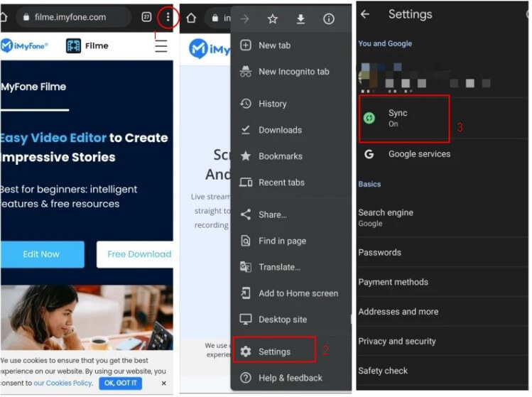Click the plus icon beside New tab
The image size is (532, 397).
point(246,45)
